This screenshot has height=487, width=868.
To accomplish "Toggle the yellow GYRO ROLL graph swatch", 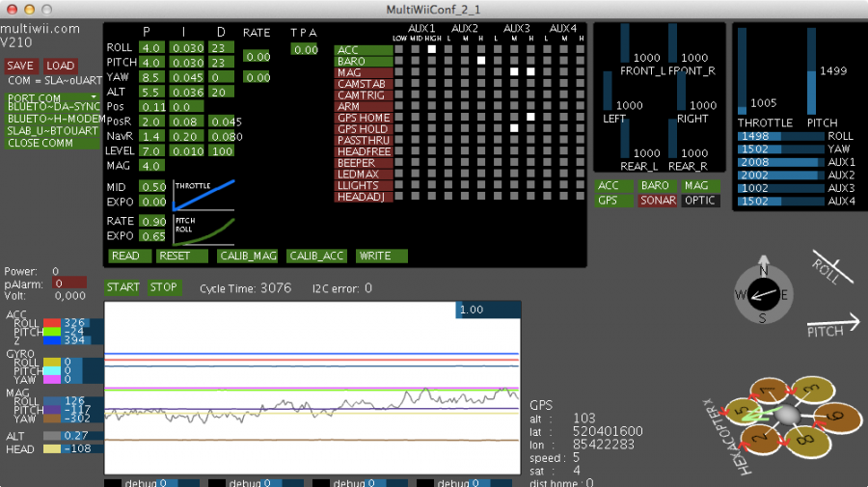I will pos(52,363).
